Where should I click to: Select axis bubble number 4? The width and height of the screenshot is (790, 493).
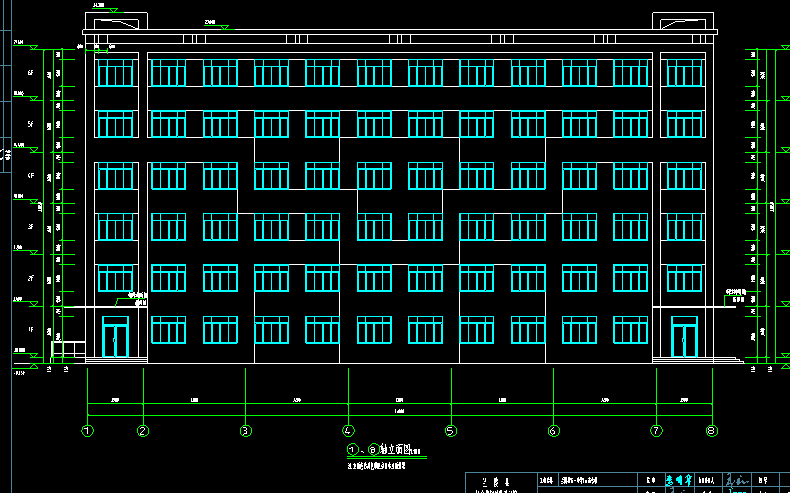tap(348, 431)
